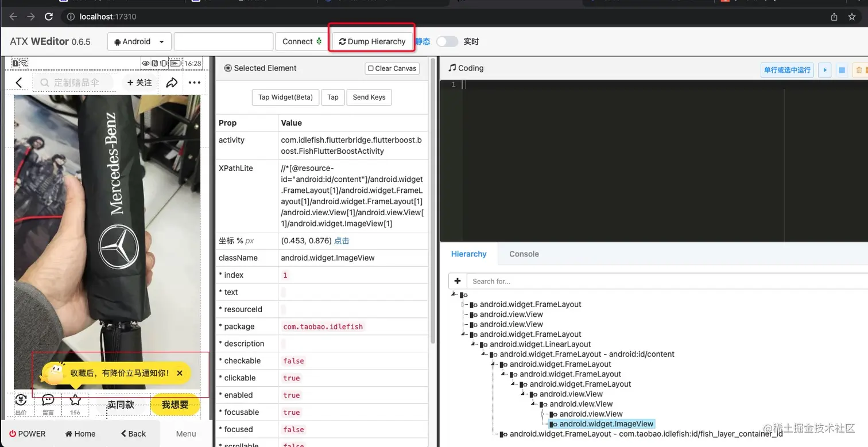Image resolution: width=868 pixels, height=447 pixels.
Task: Run the code with the play icon
Action: click(825, 70)
